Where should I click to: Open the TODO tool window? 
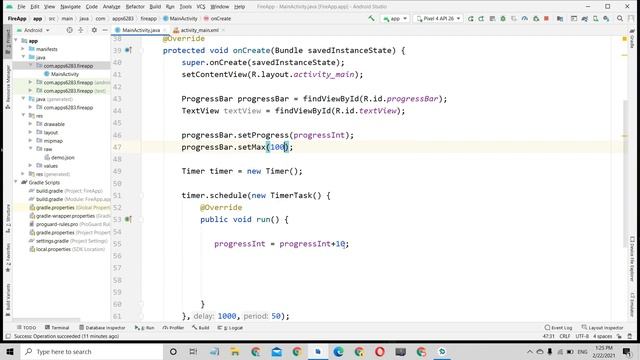coord(27,327)
